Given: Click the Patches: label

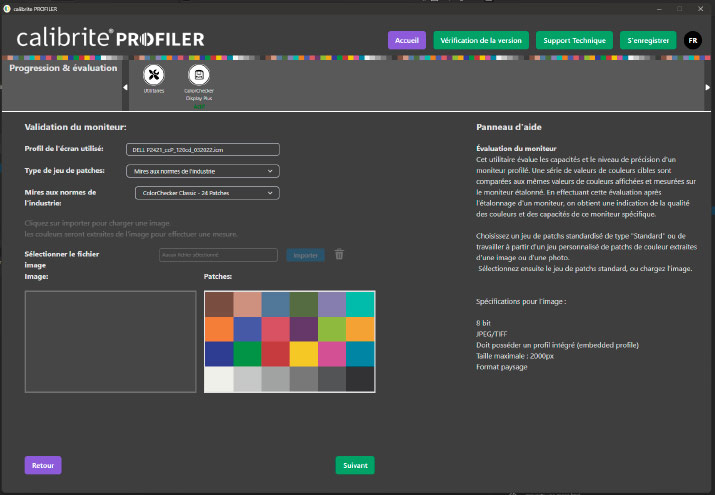Looking at the screenshot, I should [218, 277].
